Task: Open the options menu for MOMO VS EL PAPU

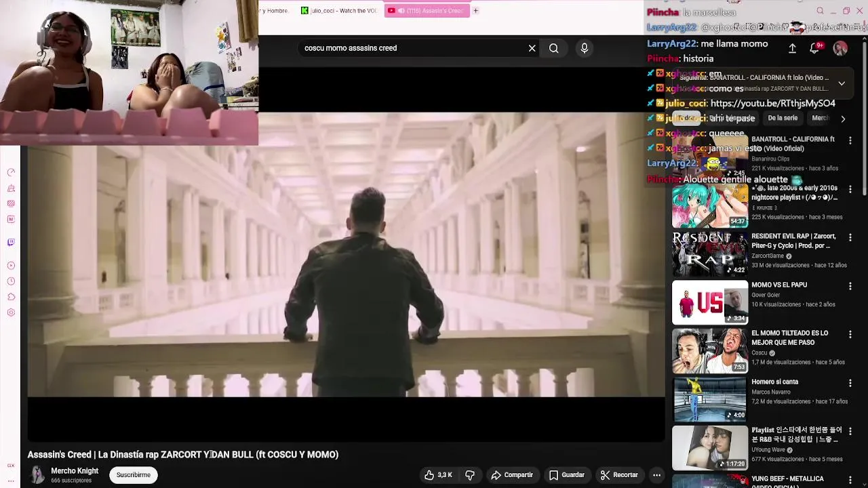Action: (850, 286)
